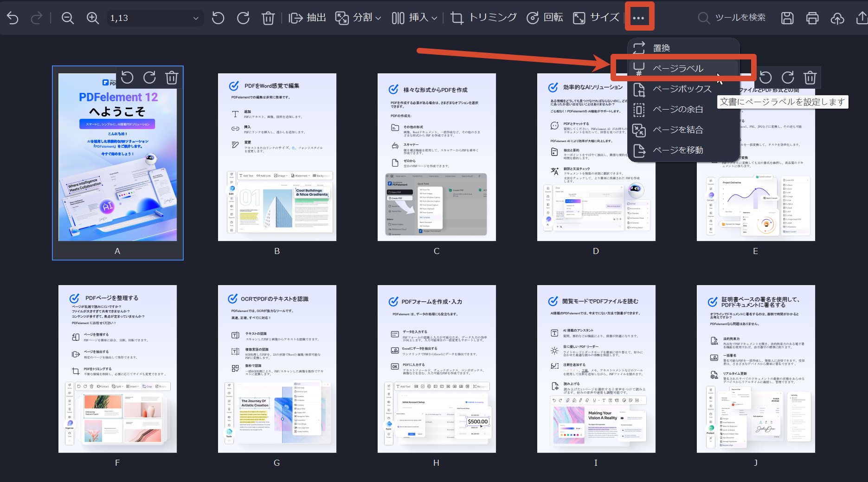Choose ページの余白 from the menu

pyautogui.click(x=683, y=109)
